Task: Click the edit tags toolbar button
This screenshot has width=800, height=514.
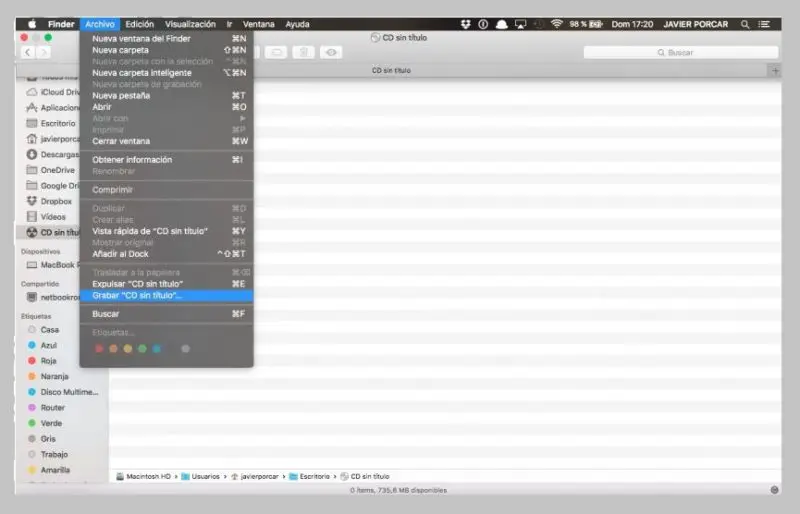Action: click(276, 52)
